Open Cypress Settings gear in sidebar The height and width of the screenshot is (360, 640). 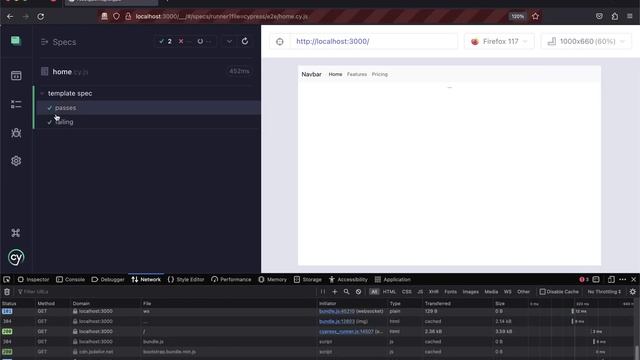point(16,161)
